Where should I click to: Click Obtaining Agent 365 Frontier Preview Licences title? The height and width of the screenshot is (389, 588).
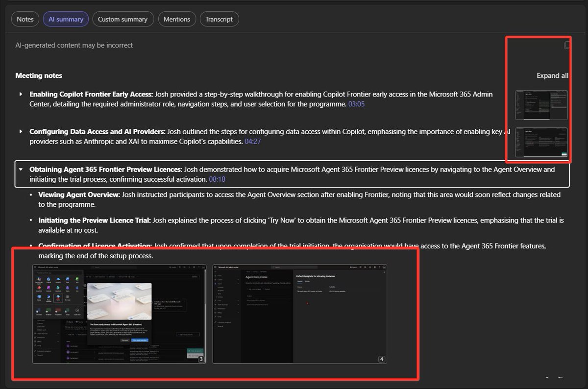(x=106, y=170)
